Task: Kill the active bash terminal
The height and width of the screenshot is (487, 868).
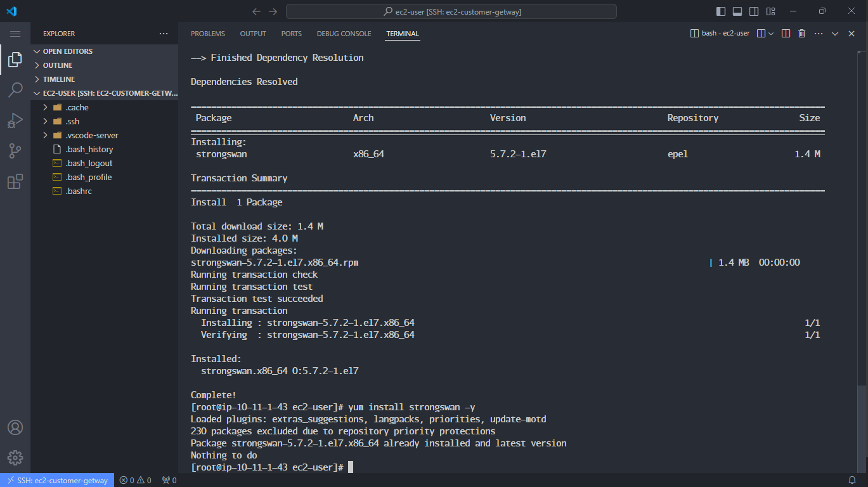Action: coord(801,33)
